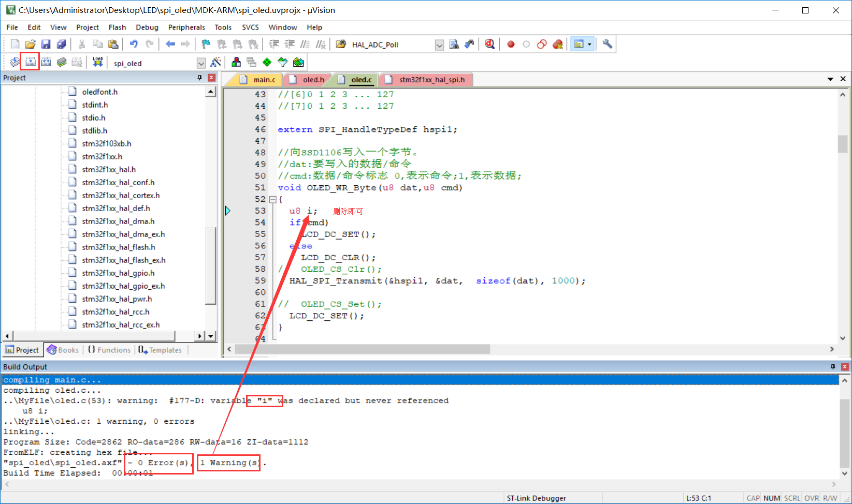This screenshot has height=504, width=852.
Task: Open the Flash menu
Action: point(117,27)
